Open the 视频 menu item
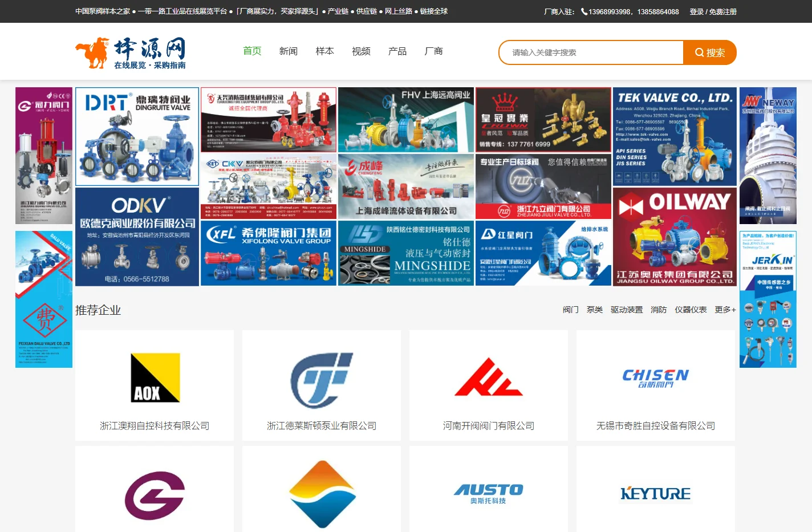Screen dimensions: 812x532 (x=361, y=51)
